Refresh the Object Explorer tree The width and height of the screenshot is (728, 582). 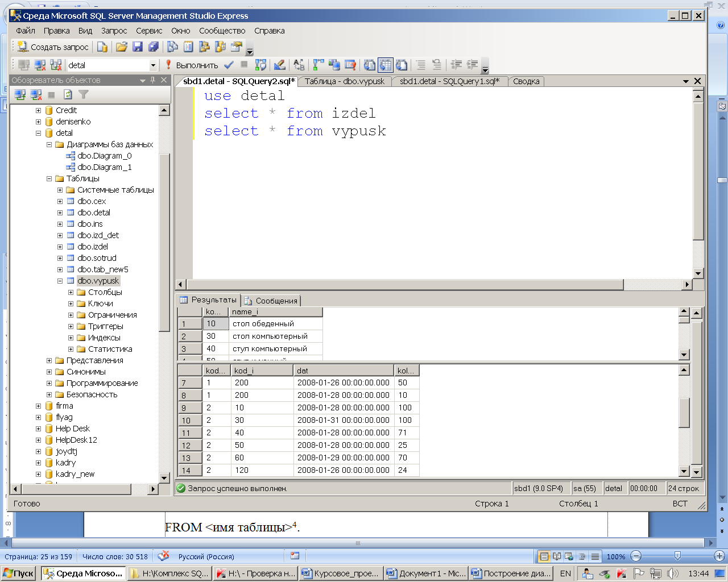coord(68,94)
